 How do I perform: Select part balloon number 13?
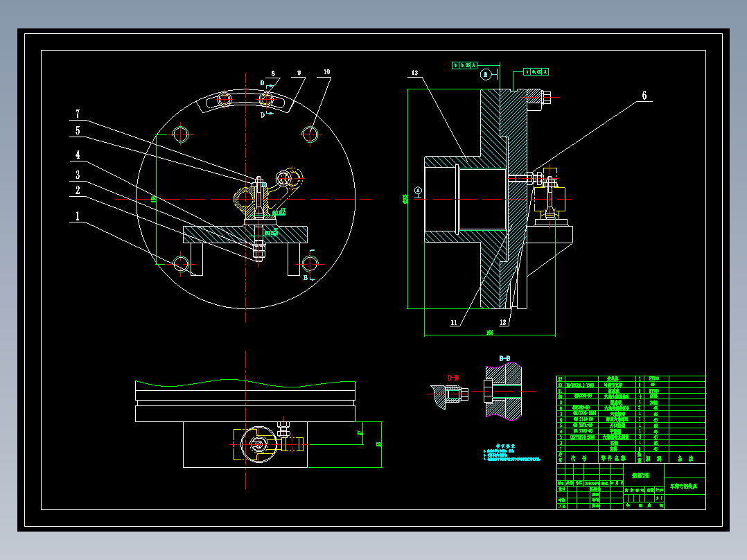coord(414,73)
